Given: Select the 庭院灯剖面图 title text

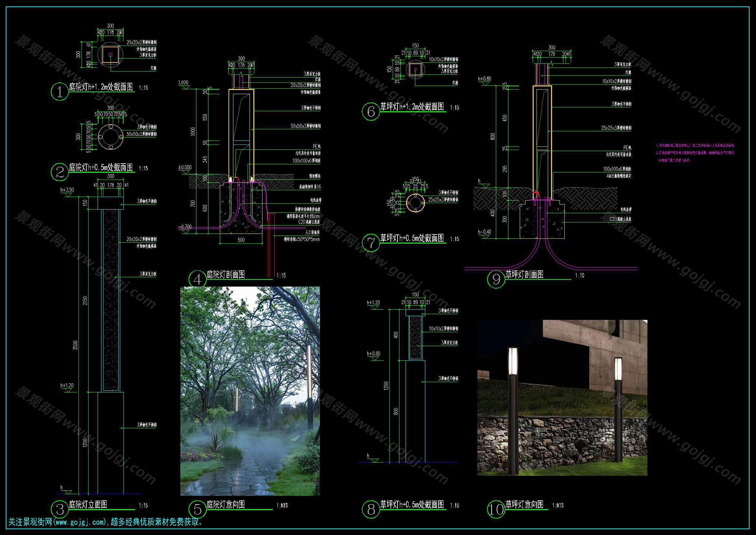Looking at the screenshot, I should pos(226,274).
